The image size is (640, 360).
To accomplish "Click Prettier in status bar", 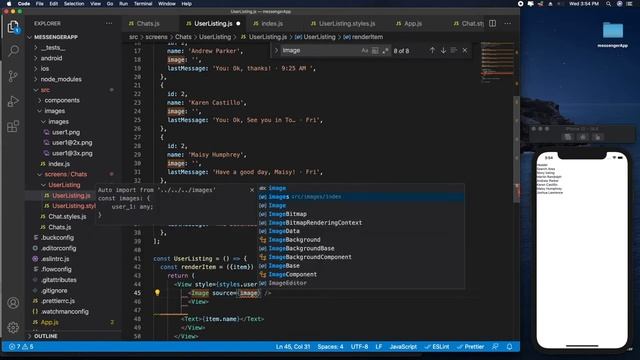I will pos(470,347).
